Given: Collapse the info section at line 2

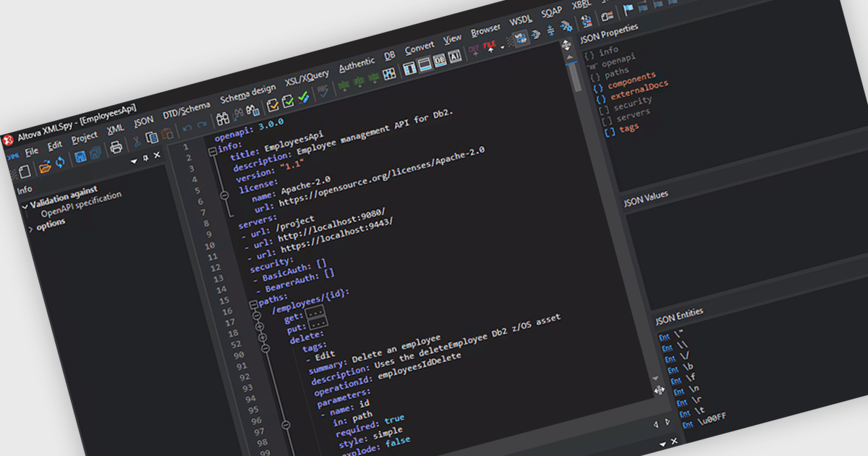Looking at the screenshot, I should pos(212,151).
